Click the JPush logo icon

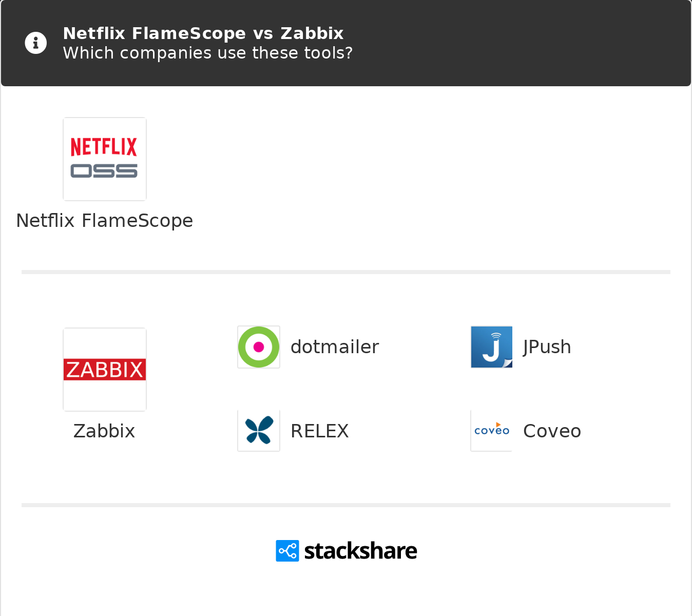(491, 347)
